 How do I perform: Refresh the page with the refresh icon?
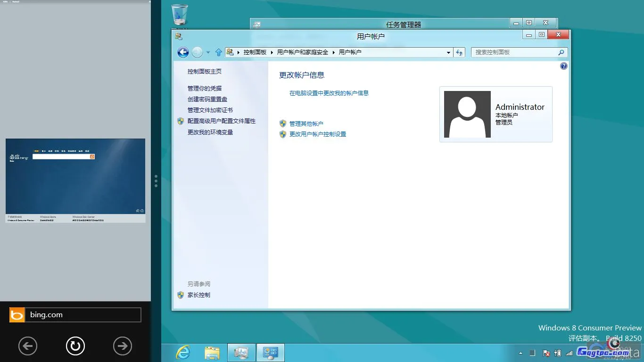pyautogui.click(x=459, y=52)
